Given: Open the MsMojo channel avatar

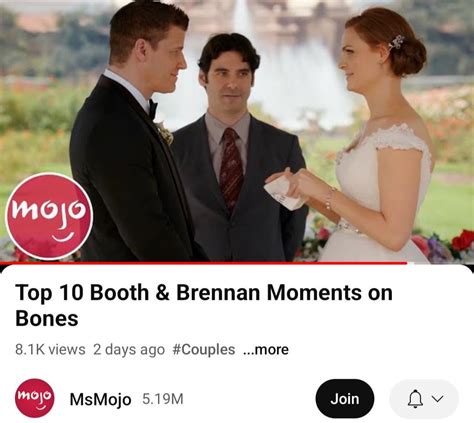Looking at the screenshot, I should pyautogui.click(x=35, y=398).
